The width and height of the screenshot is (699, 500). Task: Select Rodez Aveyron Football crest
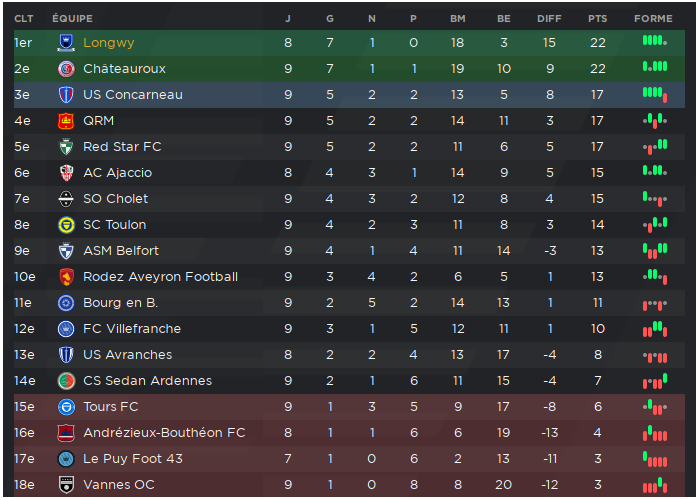(66, 277)
